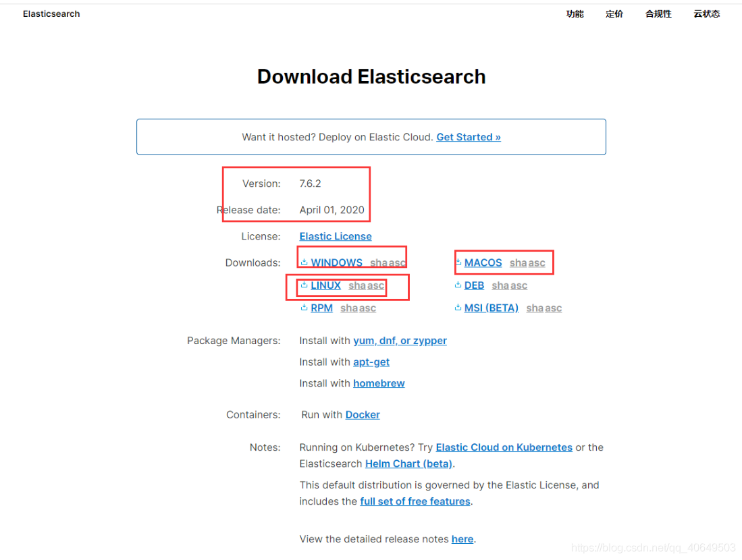Open the asc signature for RPM
This screenshot has width=742, height=560.
coord(368,308)
